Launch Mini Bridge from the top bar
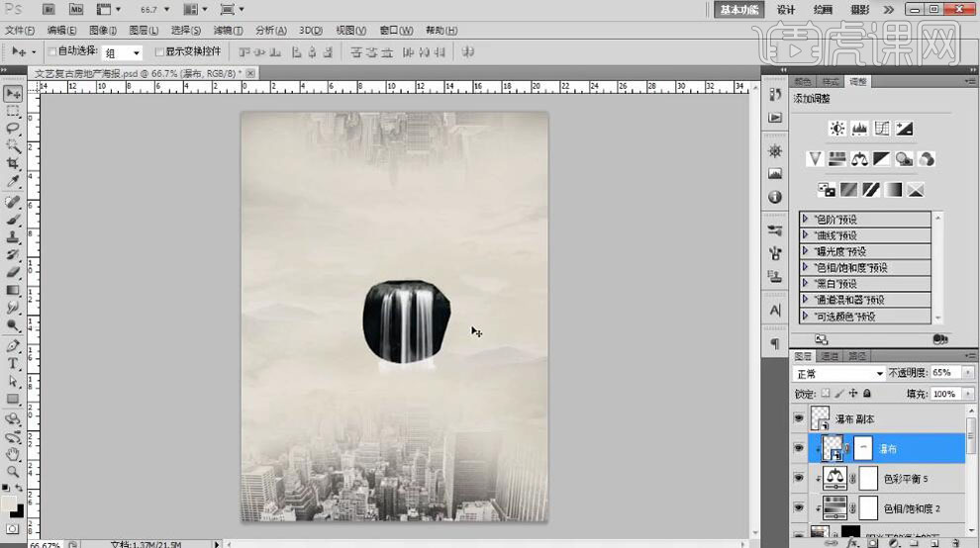 [x=75, y=9]
